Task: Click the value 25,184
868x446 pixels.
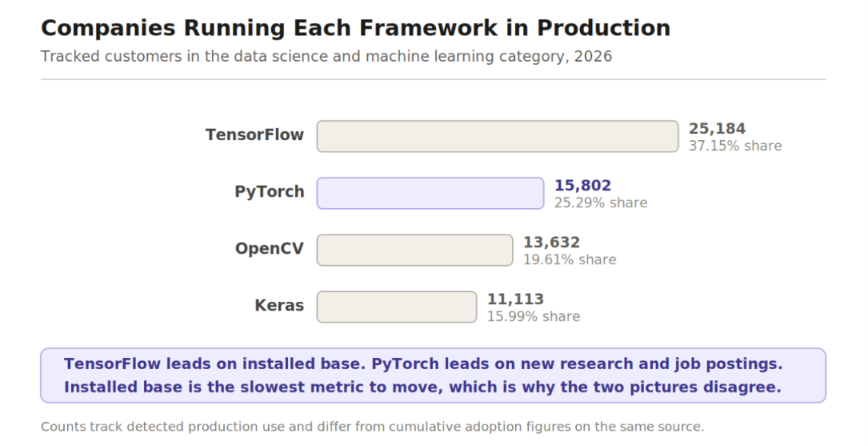Action: pyautogui.click(x=717, y=129)
